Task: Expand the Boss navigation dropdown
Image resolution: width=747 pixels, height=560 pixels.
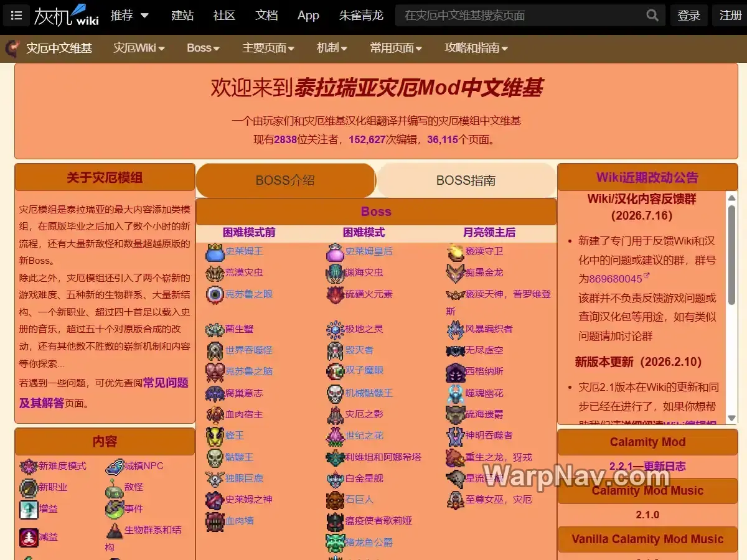Action: click(x=204, y=48)
